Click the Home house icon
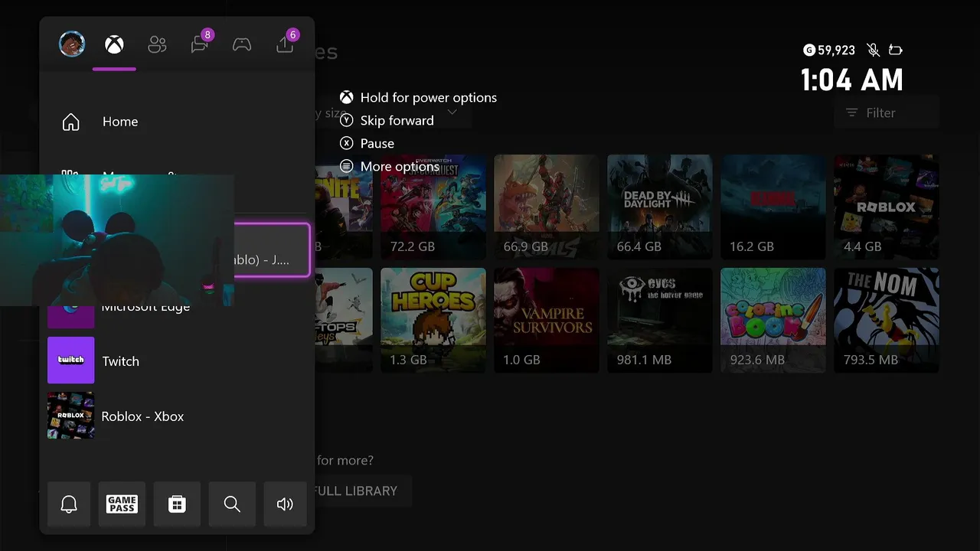 point(70,122)
